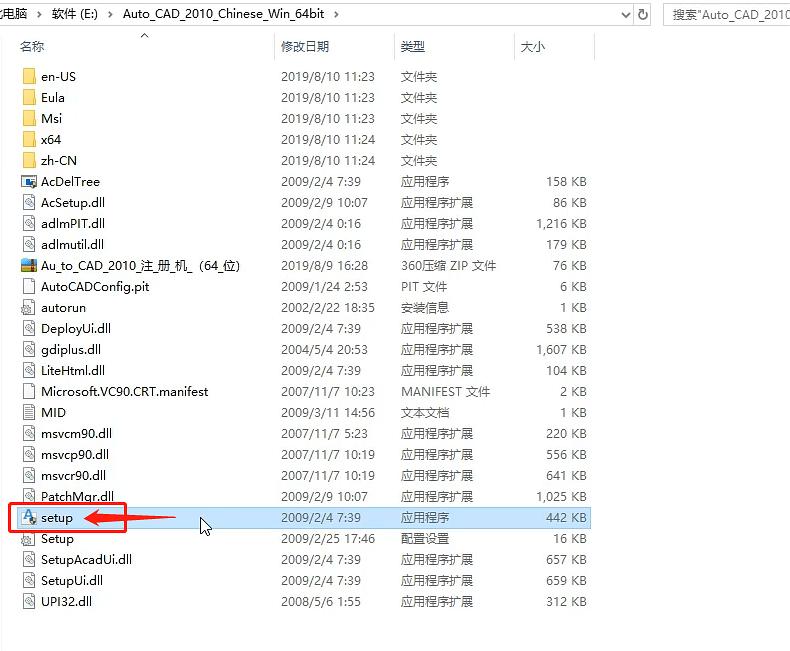Click the 安装信息 type cell of autorun
This screenshot has width=790, height=651.
point(425,308)
